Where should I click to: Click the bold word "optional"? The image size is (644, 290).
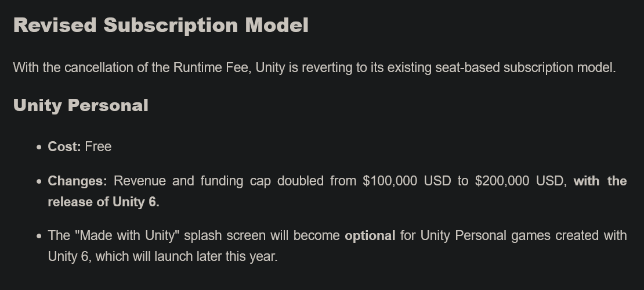(x=370, y=235)
